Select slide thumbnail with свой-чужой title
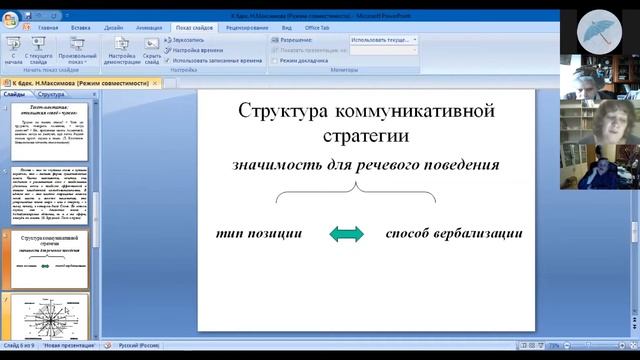Viewport: 640px width, 360px height. (x=49, y=132)
